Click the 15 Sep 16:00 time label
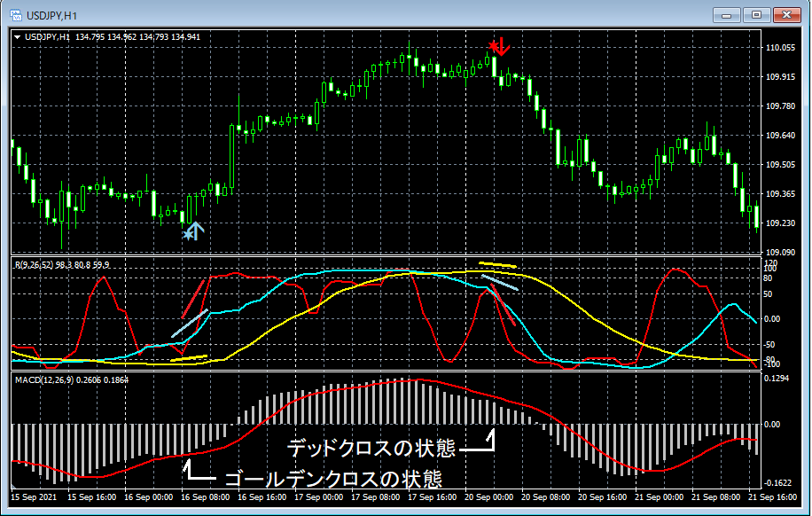The image size is (812, 516). tap(91, 496)
